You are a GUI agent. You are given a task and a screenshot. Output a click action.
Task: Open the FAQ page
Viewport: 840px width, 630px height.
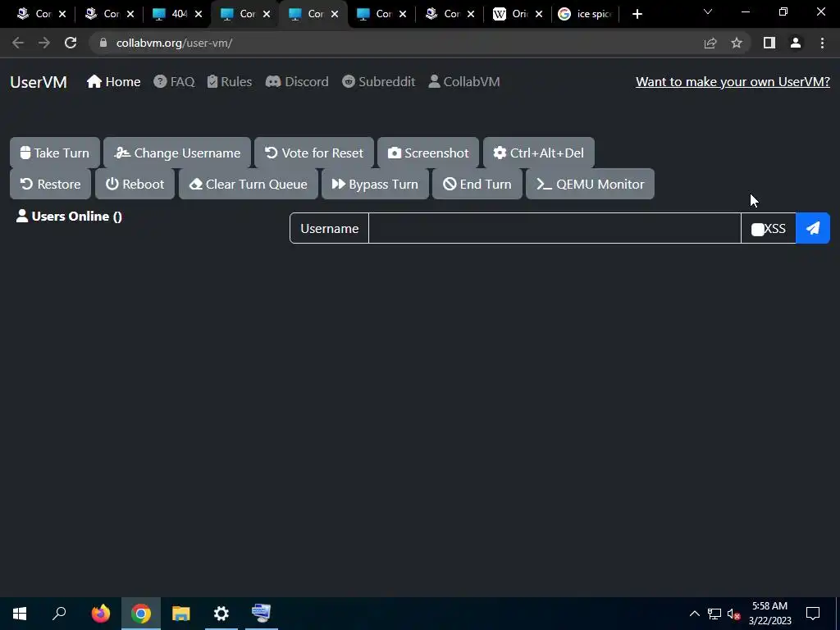(x=174, y=81)
